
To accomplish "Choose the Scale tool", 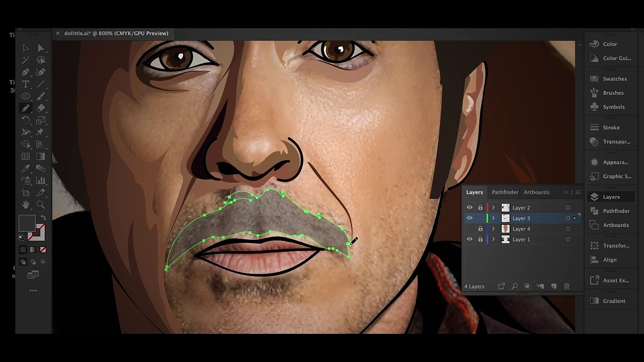I will coord(41,120).
